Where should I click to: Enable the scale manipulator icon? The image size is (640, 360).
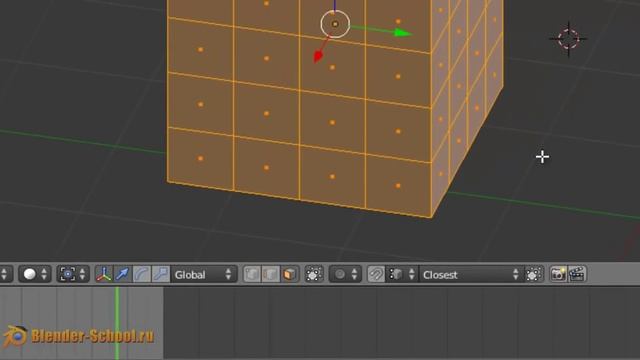[160, 274]
